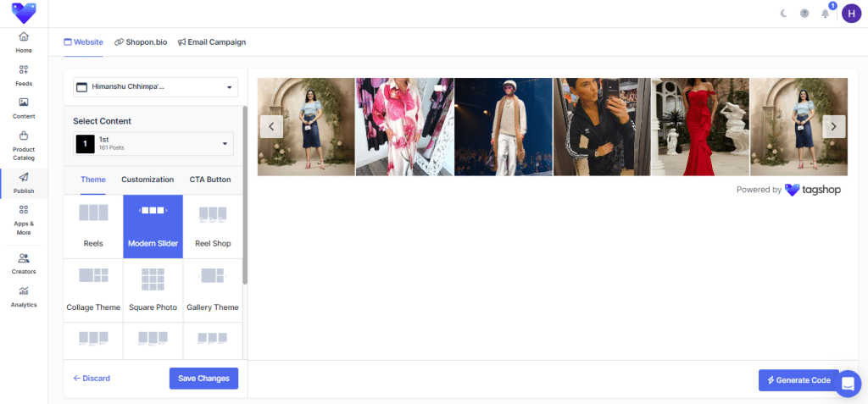Switch to the Customization tab
Viewport: 868px width, 404px height.
click(147, 180)
